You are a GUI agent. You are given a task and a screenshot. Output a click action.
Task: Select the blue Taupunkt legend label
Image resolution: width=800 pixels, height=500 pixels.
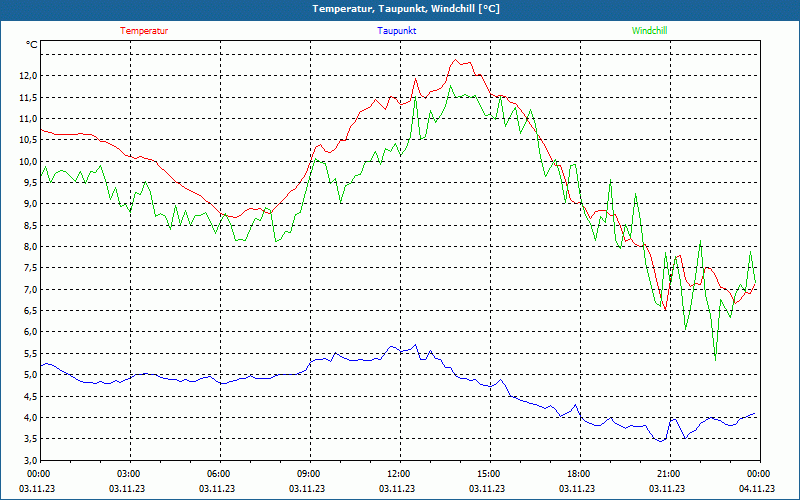[396, 31]
